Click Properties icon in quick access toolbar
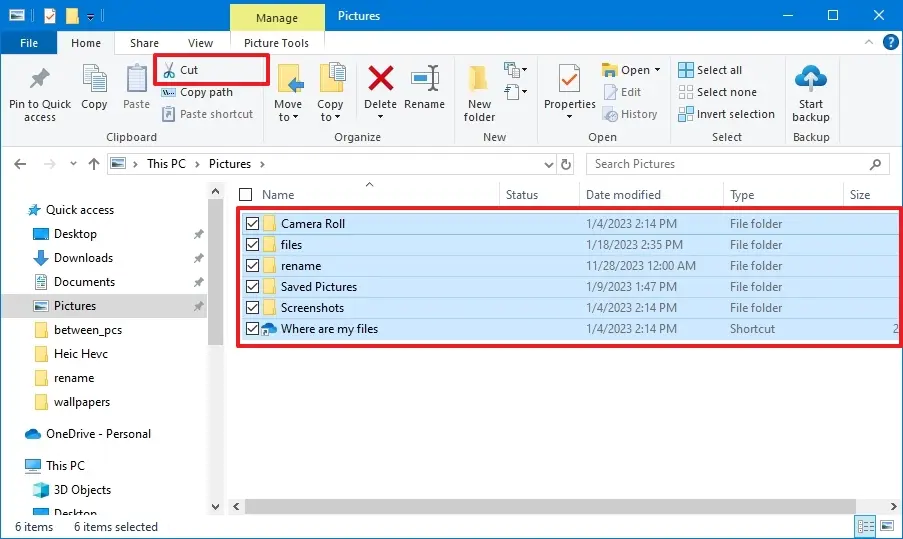Screen dimensions: 903x539 pos(50,16)
